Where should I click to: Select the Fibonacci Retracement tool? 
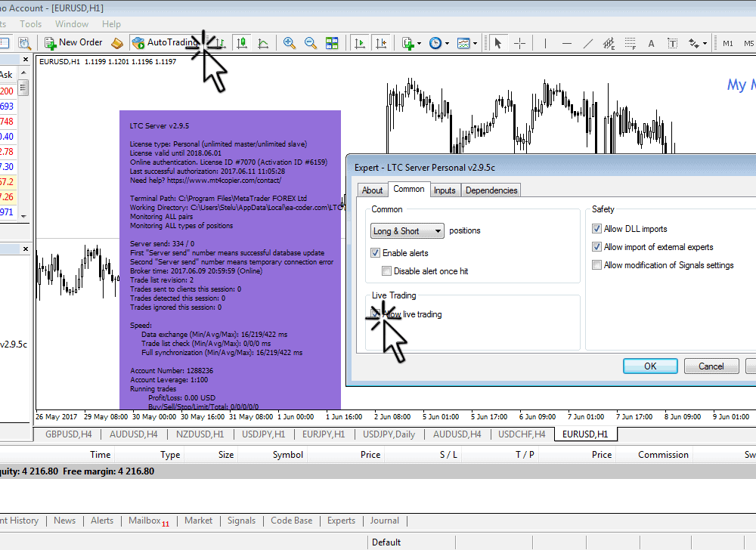tap(631, 43)
